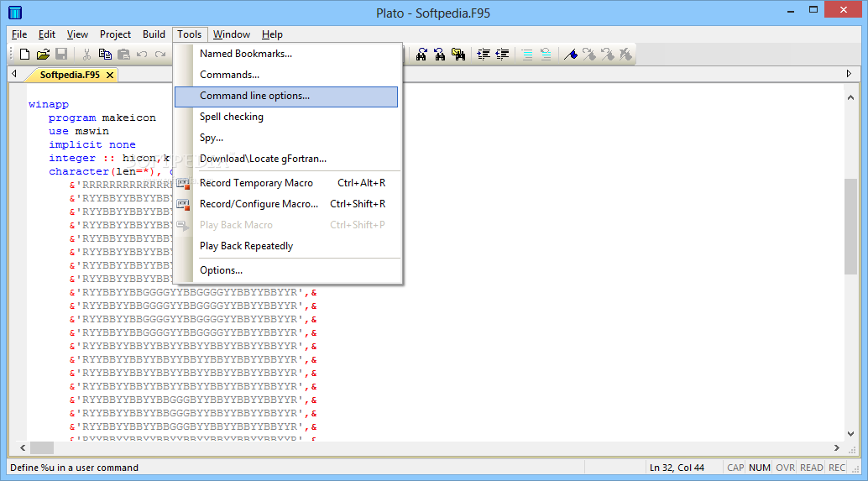
Task: Click the OVR indicator in status bar
Action: (x=785, y=468)
